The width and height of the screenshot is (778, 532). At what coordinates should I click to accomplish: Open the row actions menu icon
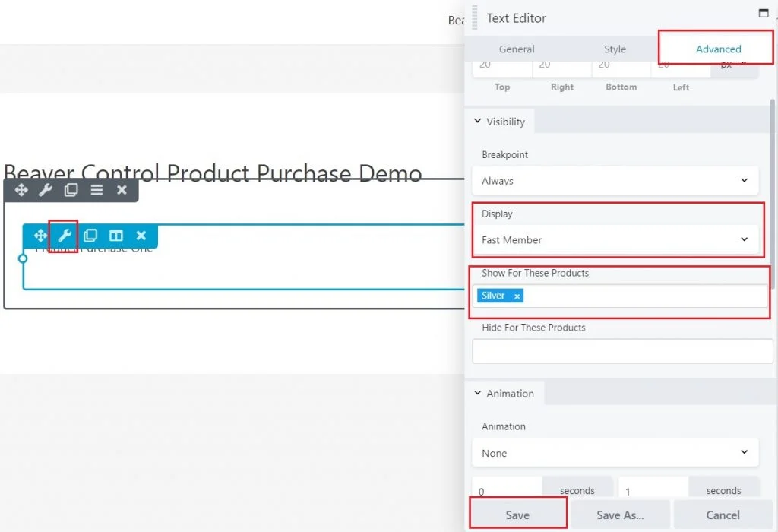[96, 190]
